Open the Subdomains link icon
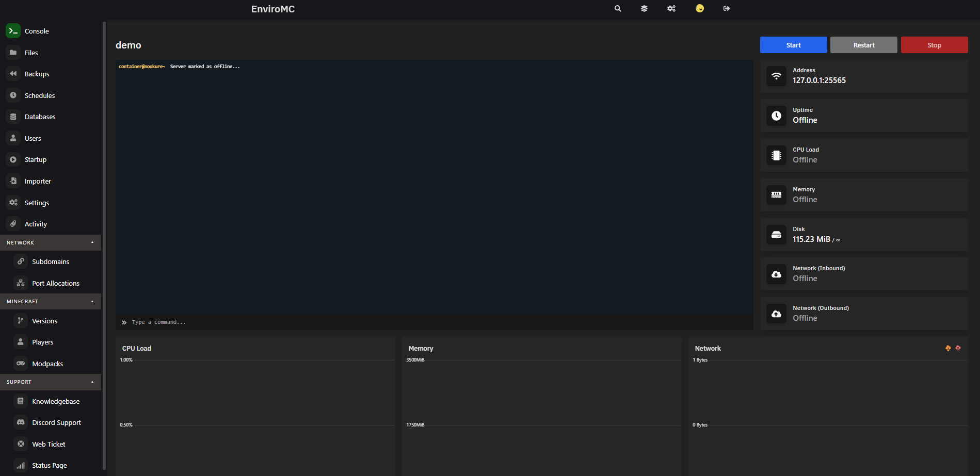This screenshot has width=980, height=476. pyautogui.click(x=21, y=261)
